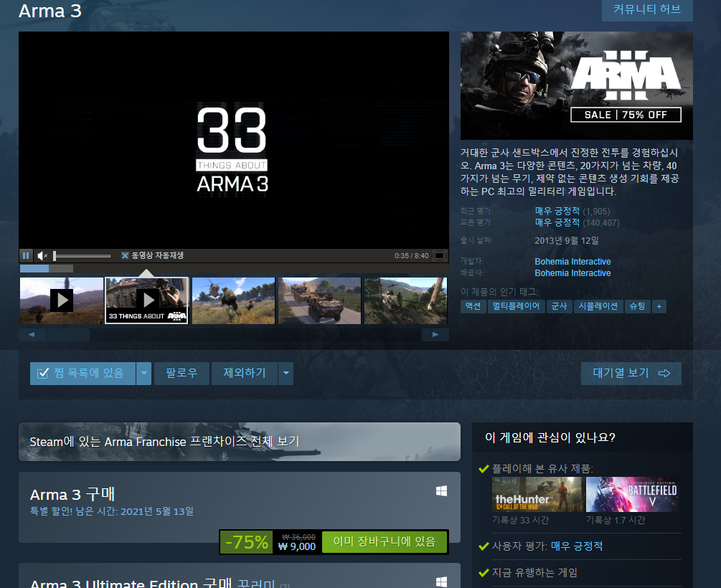Select the 군사 tag
This screenshot has height=588, width=721.
tap(559, 306)
